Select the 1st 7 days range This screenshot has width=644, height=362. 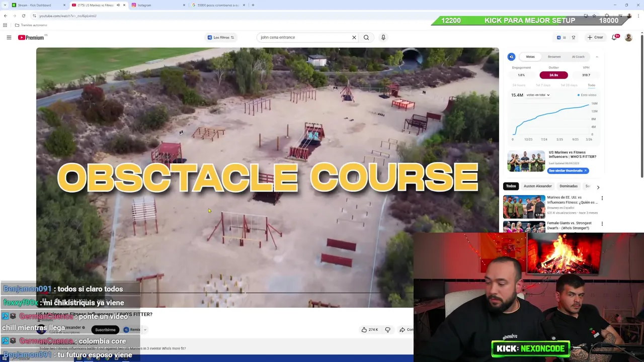pos(543,85)
